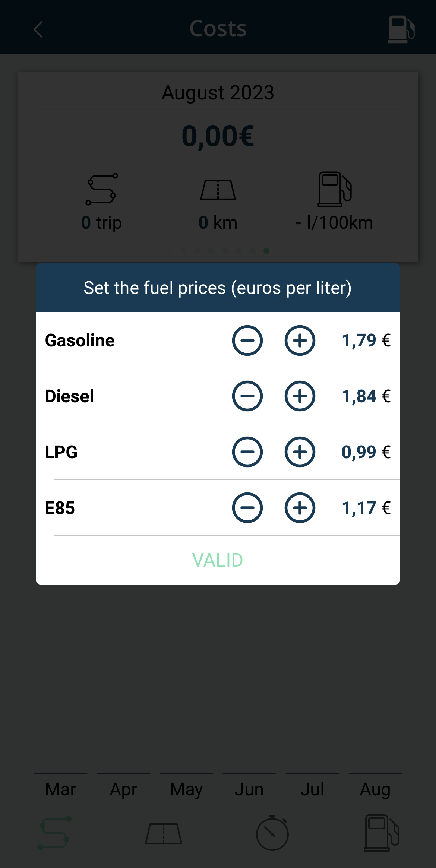Viewport: 436px width, 868px height.
Task: Raise the LPG price per liter
Action: [300, 452]
